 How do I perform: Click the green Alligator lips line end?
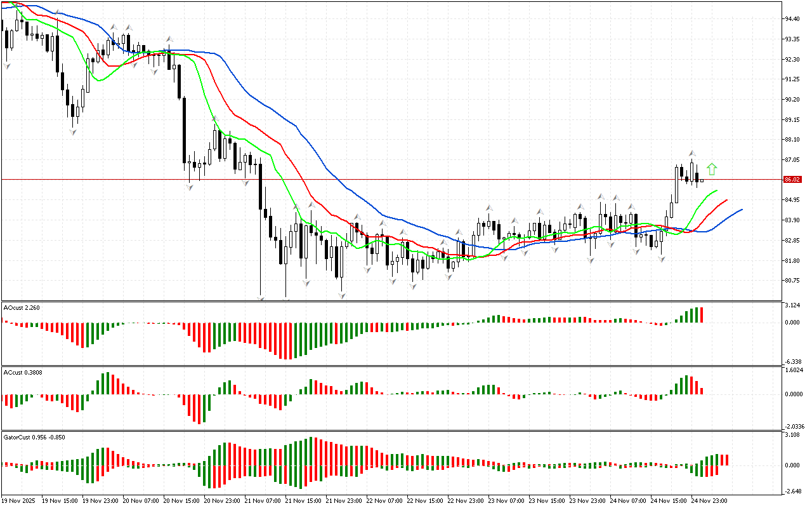716,190
